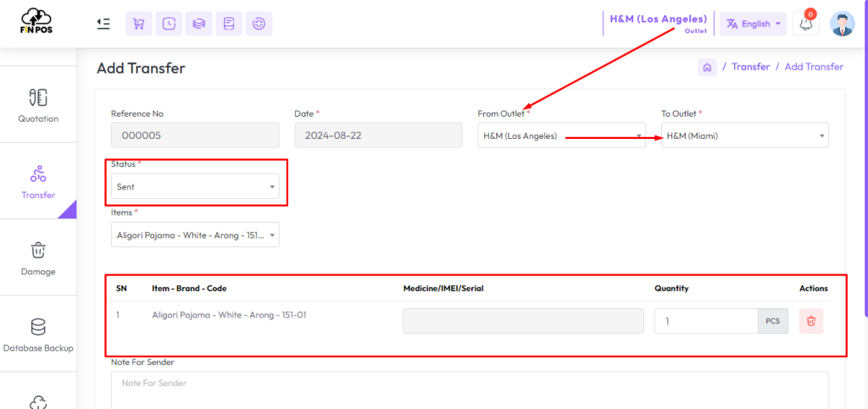
Task: Click the Note For Sender text area
Action: pos(470,390)
